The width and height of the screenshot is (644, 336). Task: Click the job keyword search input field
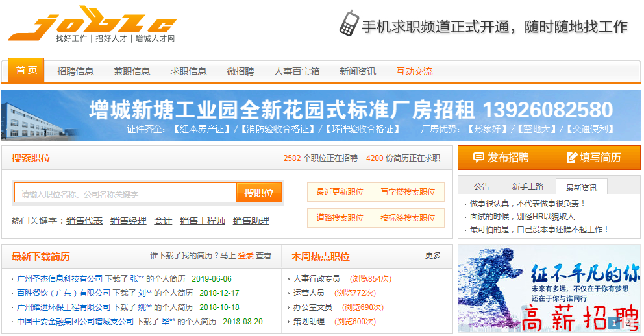[125, 193]
